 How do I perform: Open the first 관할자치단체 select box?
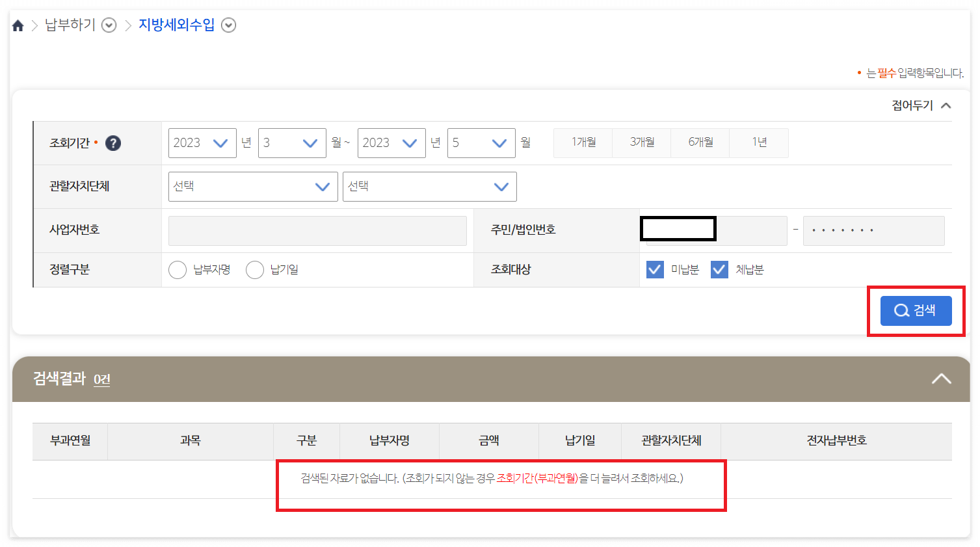point(252,187)
